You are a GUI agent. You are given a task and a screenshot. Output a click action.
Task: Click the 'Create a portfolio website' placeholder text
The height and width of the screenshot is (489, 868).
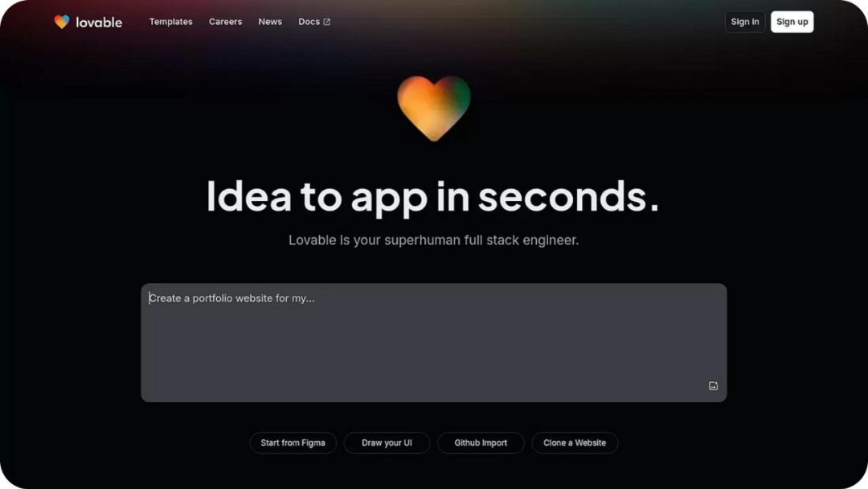(x=232, y=298)
